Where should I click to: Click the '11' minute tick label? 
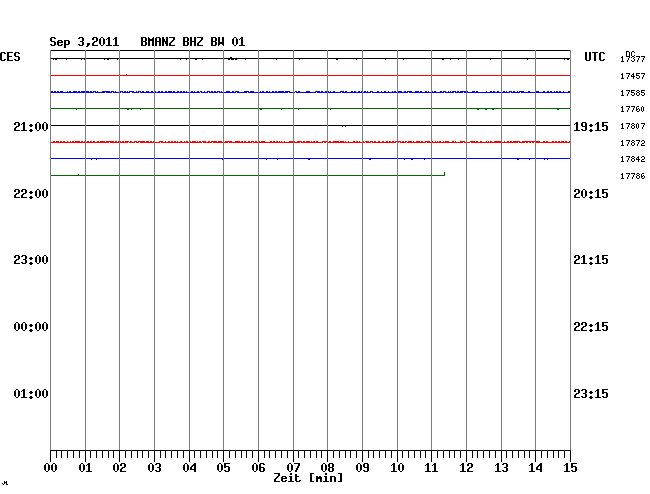431,468
